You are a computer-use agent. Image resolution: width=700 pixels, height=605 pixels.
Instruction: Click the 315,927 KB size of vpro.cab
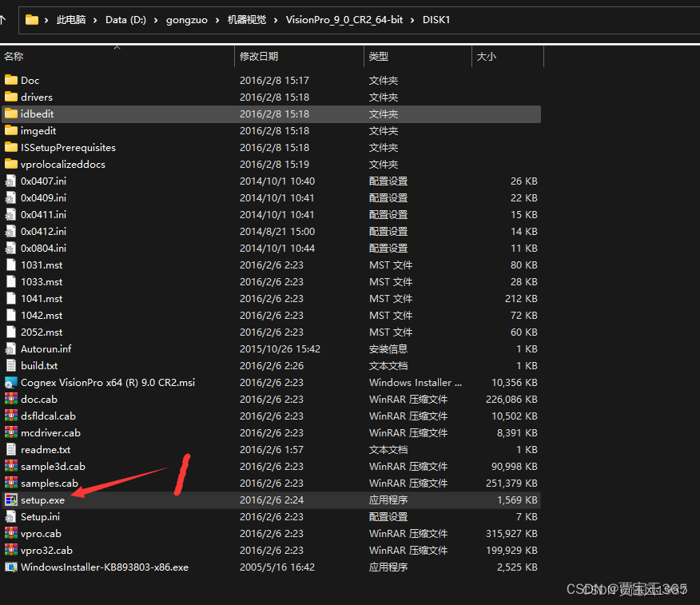point(511,534)
